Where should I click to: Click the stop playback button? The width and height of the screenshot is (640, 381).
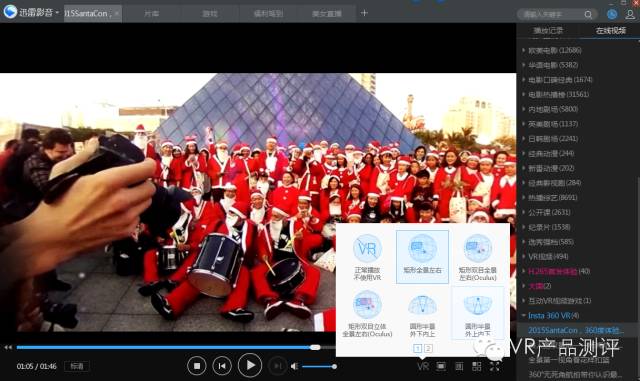coord(197,366)
